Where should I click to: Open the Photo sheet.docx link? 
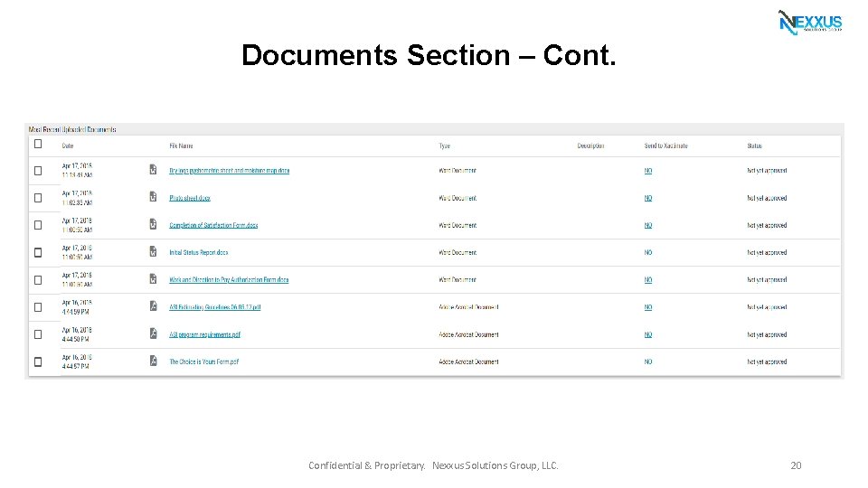click(190, 198)
